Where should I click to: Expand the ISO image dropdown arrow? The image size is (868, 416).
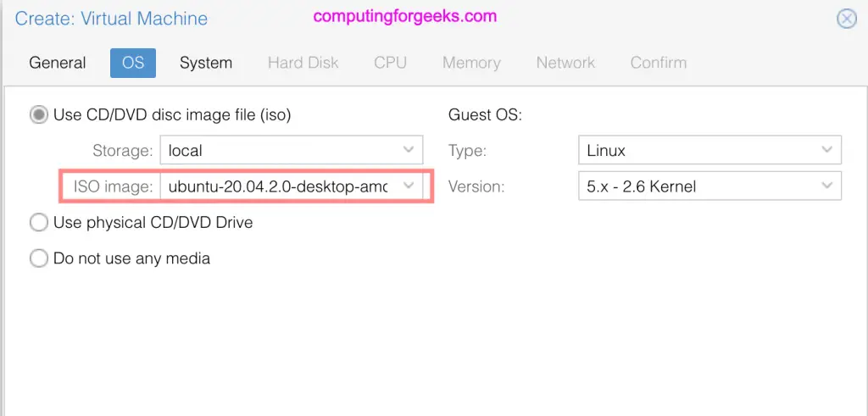tap(409, 186)
